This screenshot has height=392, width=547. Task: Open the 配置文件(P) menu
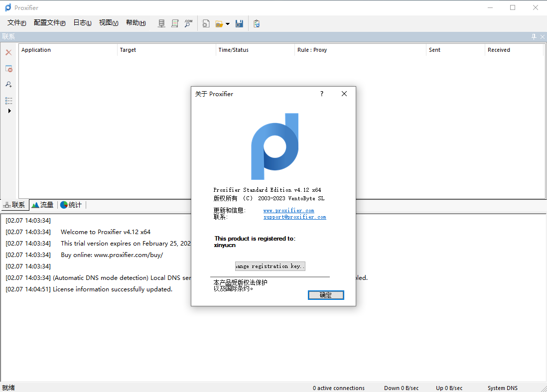click(49, 23)
